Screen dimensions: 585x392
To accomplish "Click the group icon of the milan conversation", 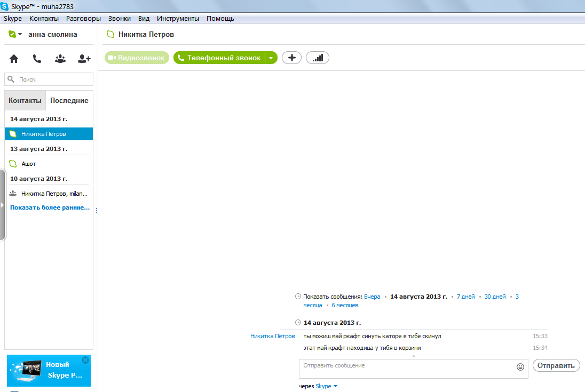I will pos(13,194).
